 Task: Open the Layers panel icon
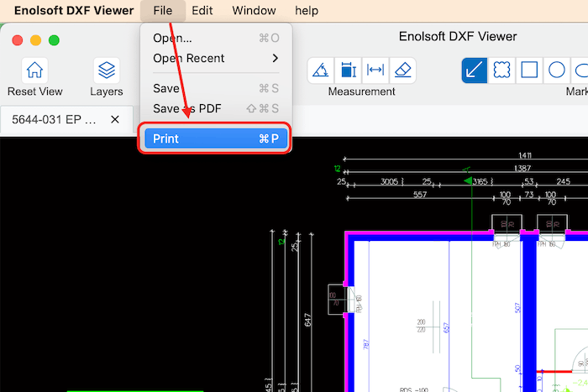tap(107, 70)
